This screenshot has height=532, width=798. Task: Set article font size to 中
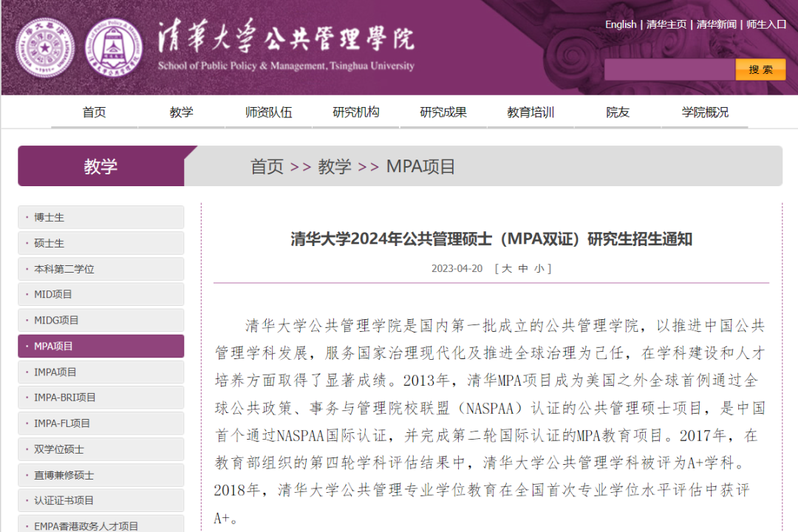[x=522, y=269]
